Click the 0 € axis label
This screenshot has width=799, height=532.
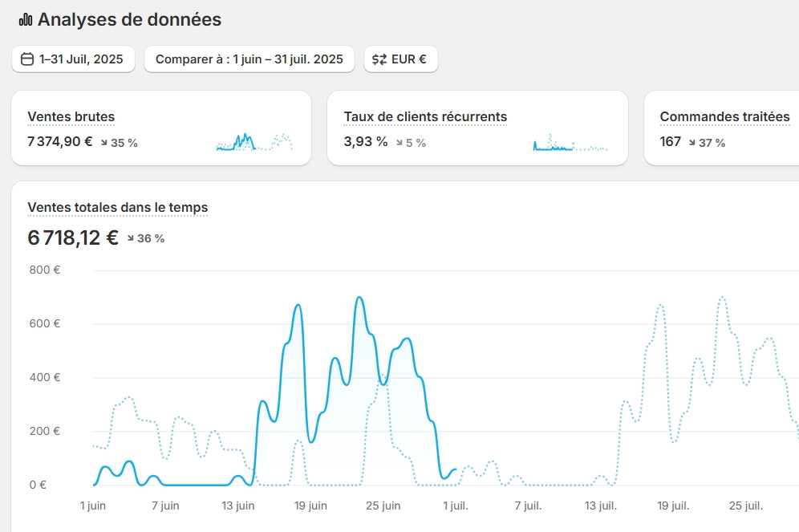[x=38, y=485]
